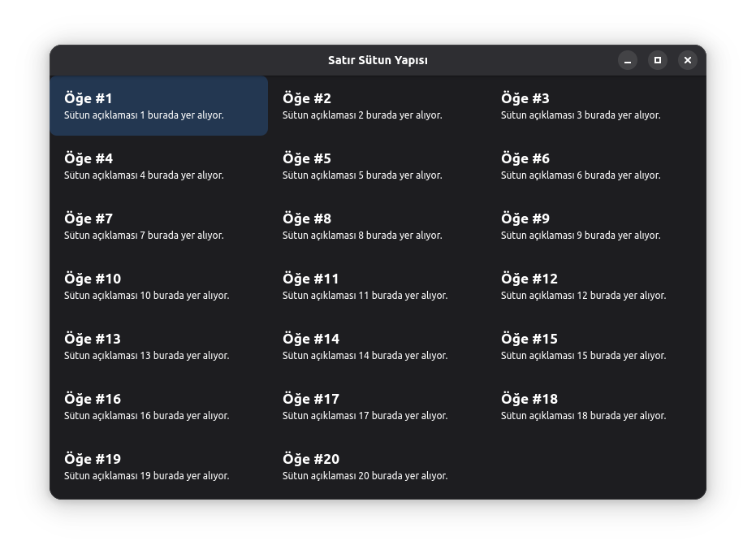Maximize the Satır Sütun Yapısı window
The height and width of the screenshot is (554, 756).
pos(658,60)
